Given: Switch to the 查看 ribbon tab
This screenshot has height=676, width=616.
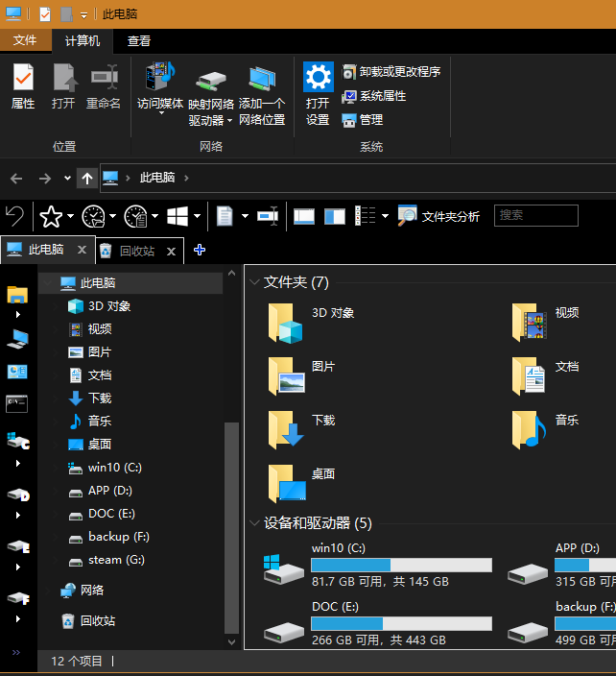Looking at the screenshot, I should click(x=139, y=40).
